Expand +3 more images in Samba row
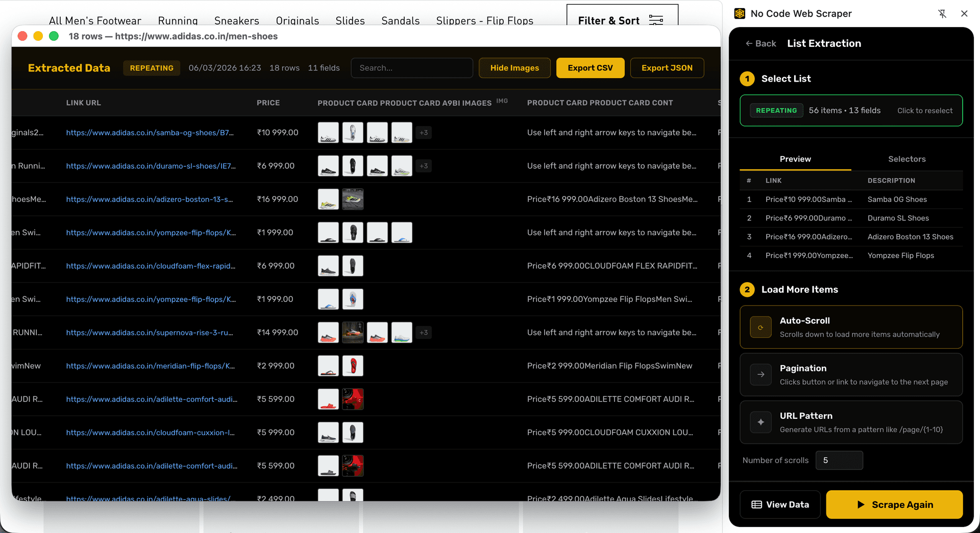Viewport: 980px width, 533px height. (424, 133)
